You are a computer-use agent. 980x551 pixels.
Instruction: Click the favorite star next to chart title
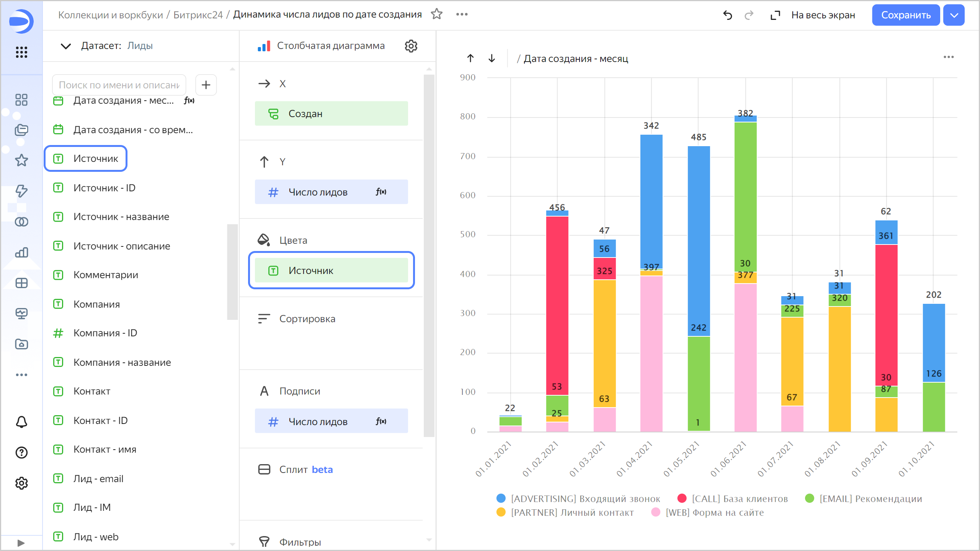(x=436, y=15)
